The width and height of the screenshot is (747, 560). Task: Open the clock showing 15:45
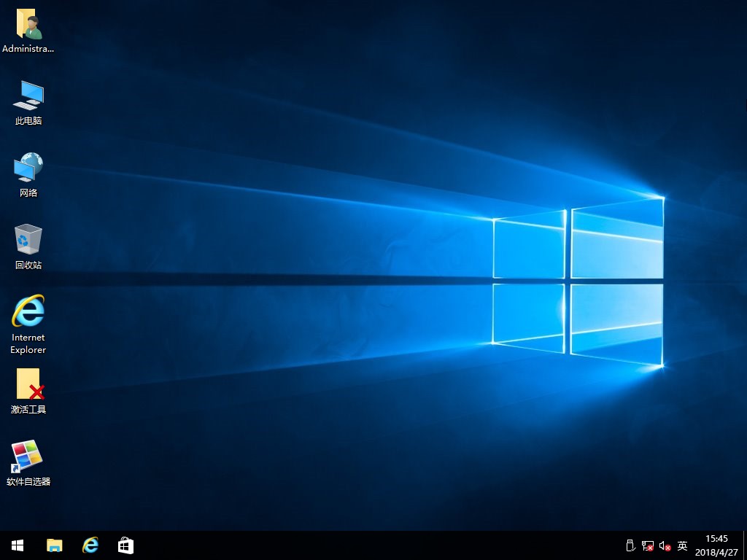716,545
